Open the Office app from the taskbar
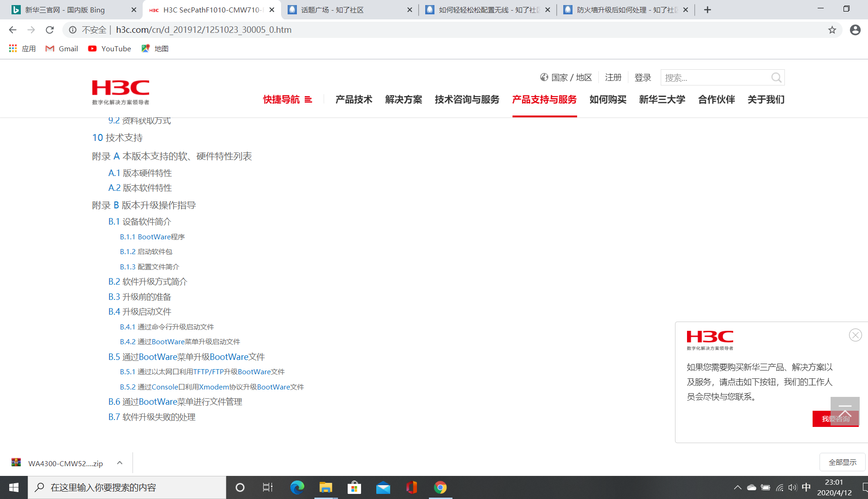The width and height of the screenshot is (868, 499). click(x=411, y=487)
